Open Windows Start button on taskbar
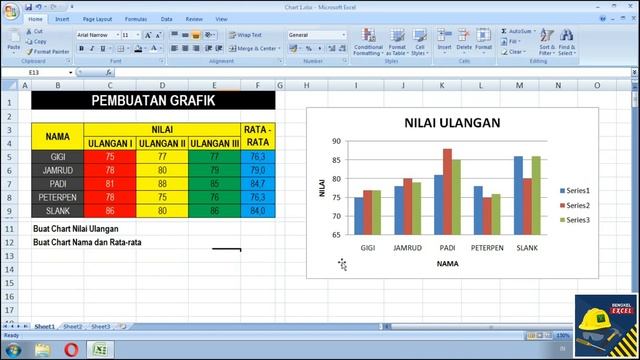640x360 pixels. [13, 350]
